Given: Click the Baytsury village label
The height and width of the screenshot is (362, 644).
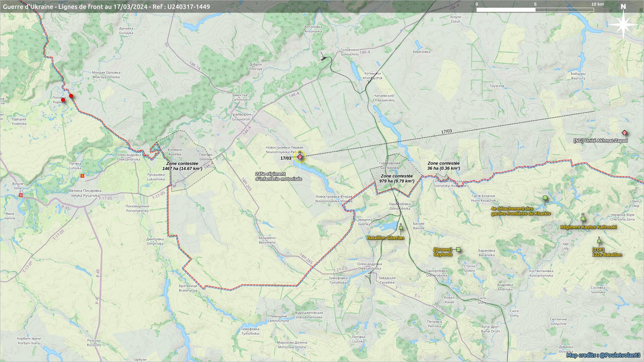Looking at the screenshot, I should coord(578,76).
